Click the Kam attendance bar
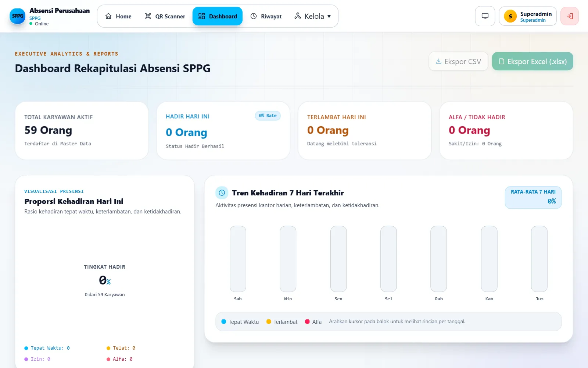The image size is (588, 368). coord(489,259)
